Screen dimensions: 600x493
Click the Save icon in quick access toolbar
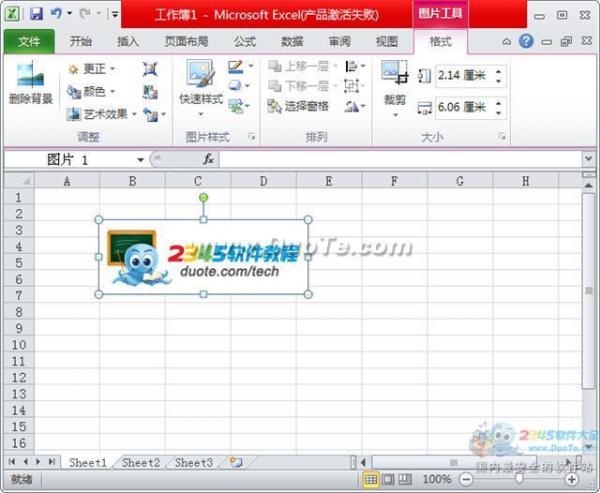[36, 14]
